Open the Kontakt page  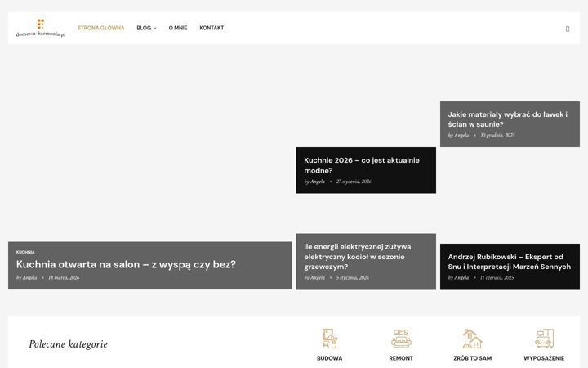click(212, 28)
